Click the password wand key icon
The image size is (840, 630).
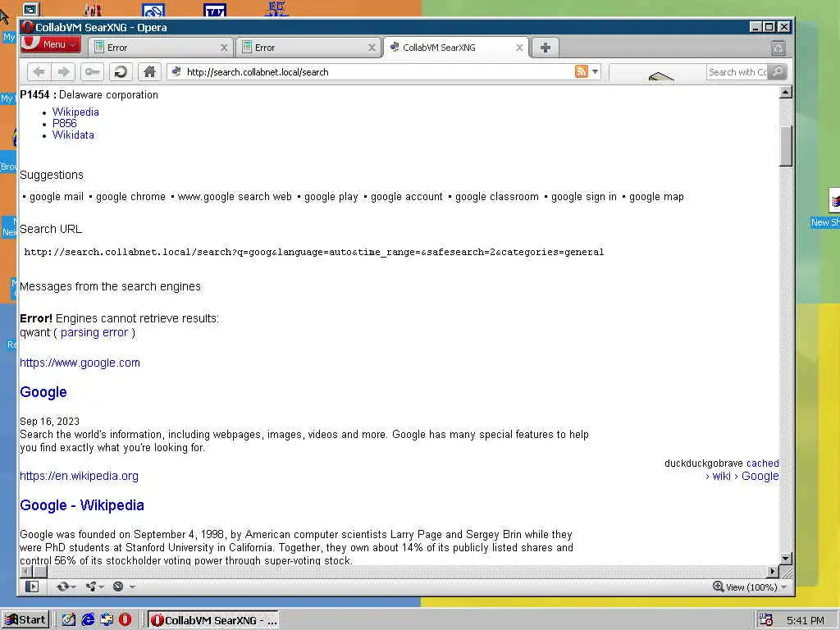(x=92, y=72)
